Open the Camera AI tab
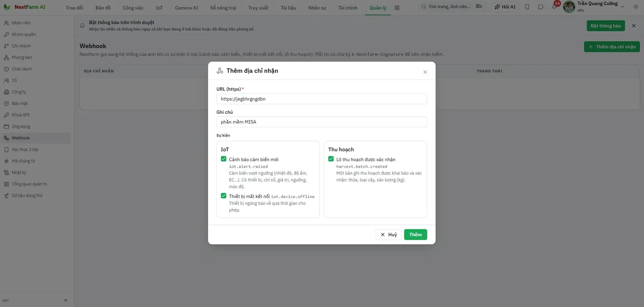Screen dimensions: 644x307 [186, 8]
